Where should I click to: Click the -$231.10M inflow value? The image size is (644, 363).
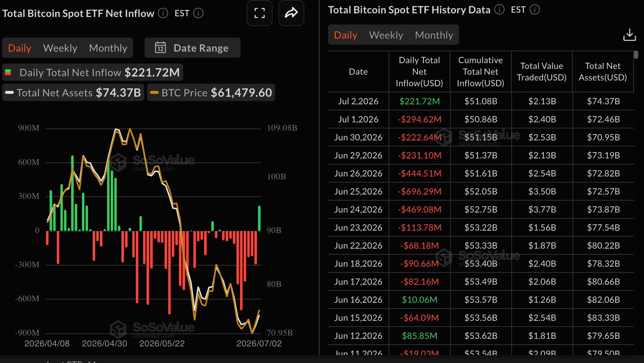(419, 156)
